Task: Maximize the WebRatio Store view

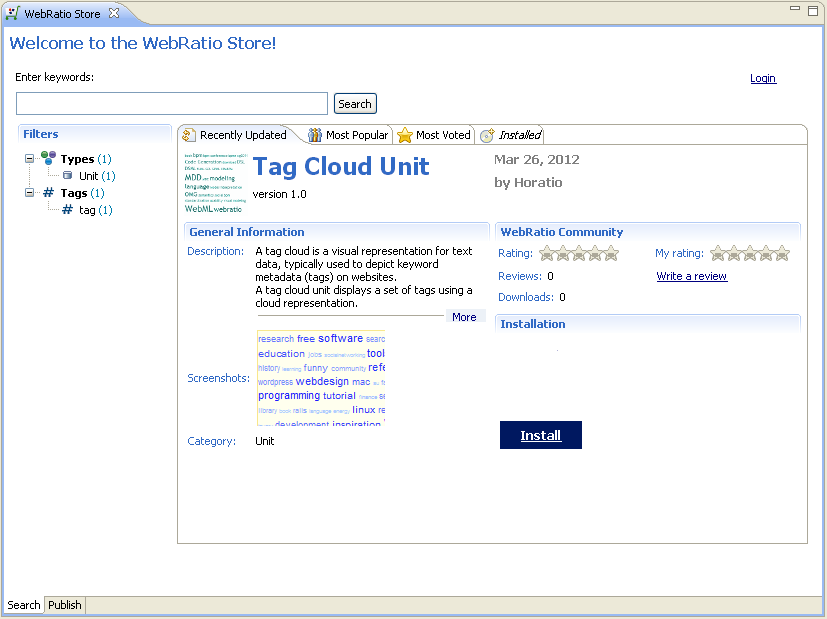Action: tap(813, 11)
